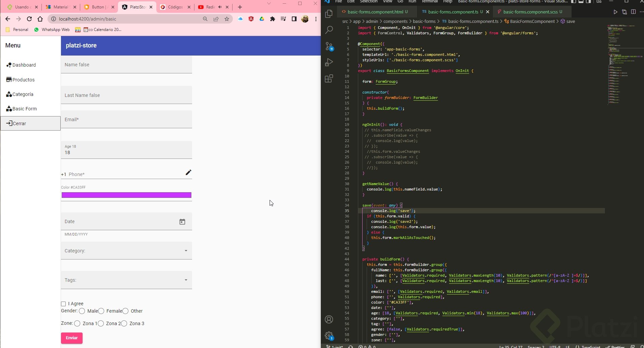Open the Search icon in activity bar
Screen dimensions: 644x348
[329, 30]
